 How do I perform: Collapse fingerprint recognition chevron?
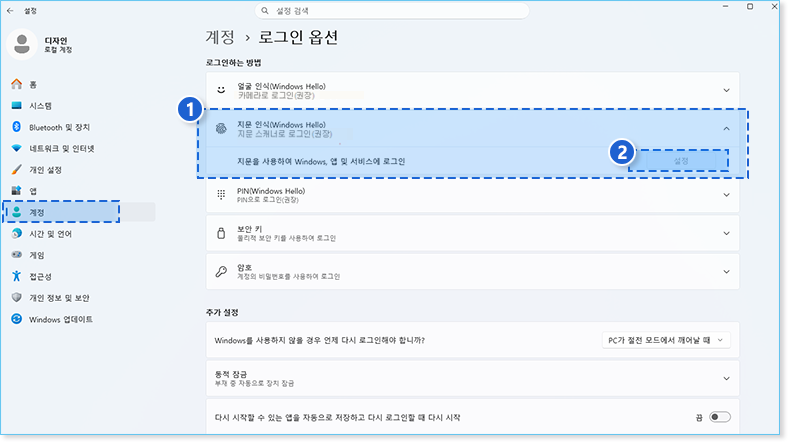[726, 129]
